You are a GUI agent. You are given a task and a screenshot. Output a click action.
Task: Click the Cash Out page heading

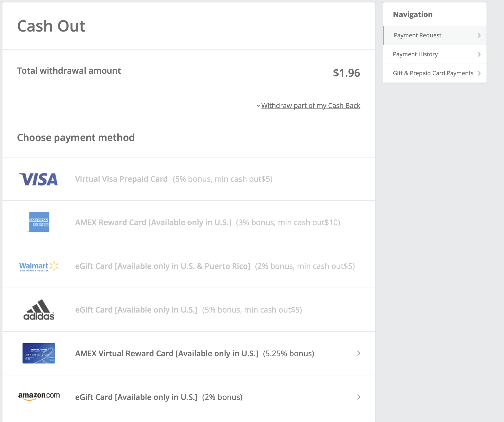click(51, 26)
